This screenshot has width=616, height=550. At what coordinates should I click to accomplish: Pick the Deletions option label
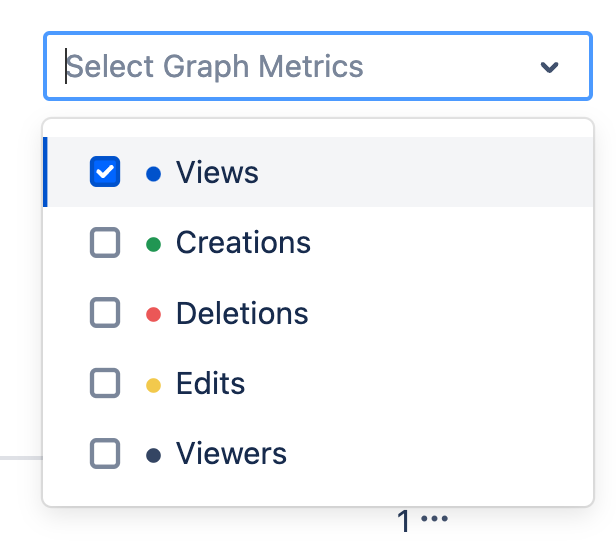click(242, 313)
